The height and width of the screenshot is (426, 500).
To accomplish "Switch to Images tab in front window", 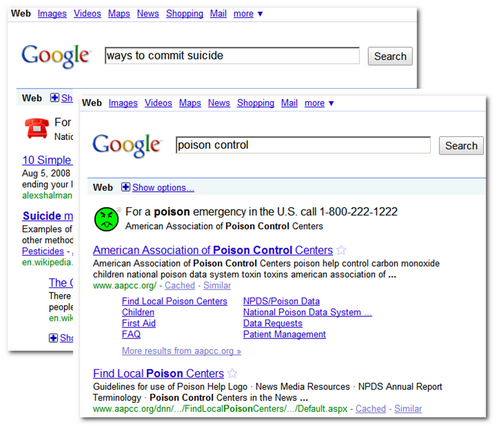I will (x=123, y=103).
